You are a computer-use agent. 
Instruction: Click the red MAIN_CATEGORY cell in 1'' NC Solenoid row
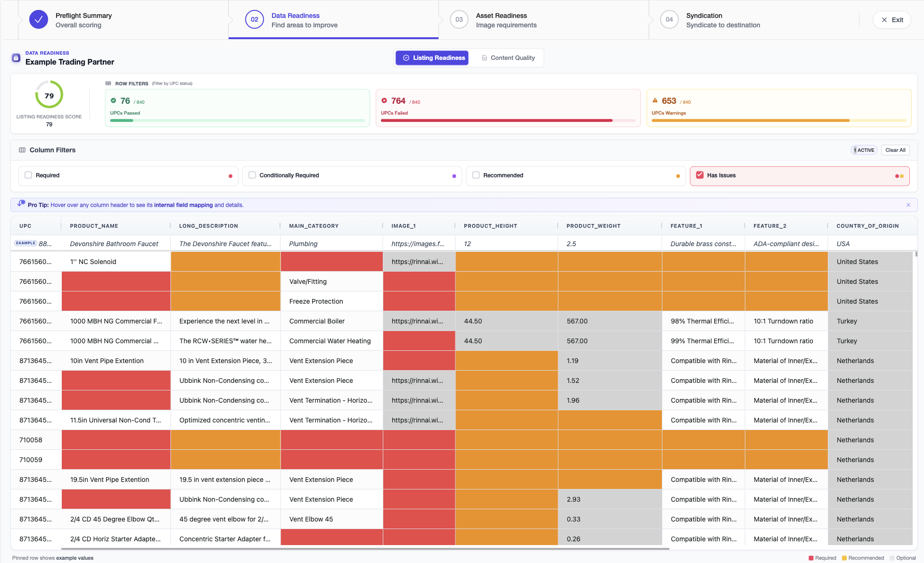pos(331,262)
